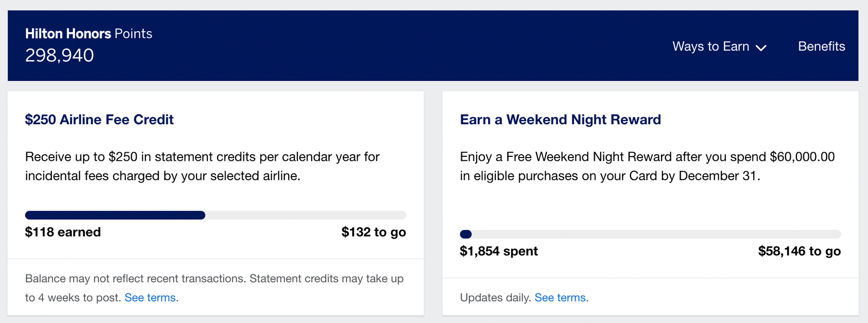The height and width of the screenshot is (323, 868).
Task: Click the Airline Fee Credit progress bar
Action: pos(215,215)
